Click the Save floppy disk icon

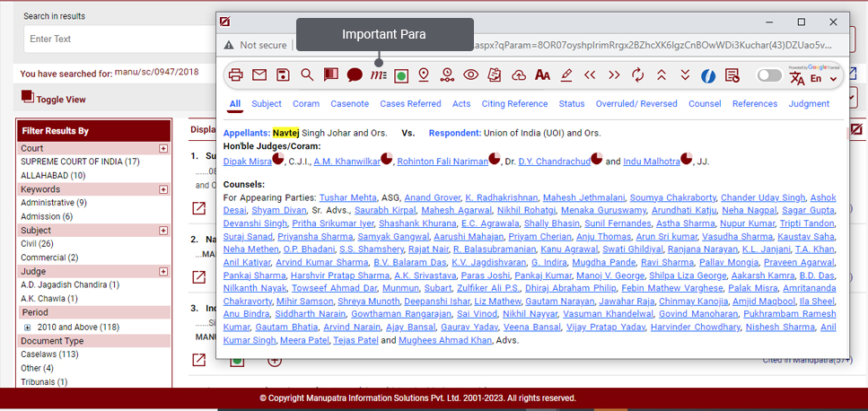click(283, 75)
